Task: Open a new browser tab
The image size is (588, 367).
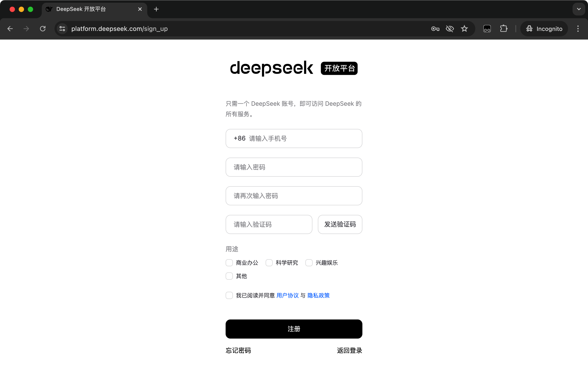Action: coord(156,9)
